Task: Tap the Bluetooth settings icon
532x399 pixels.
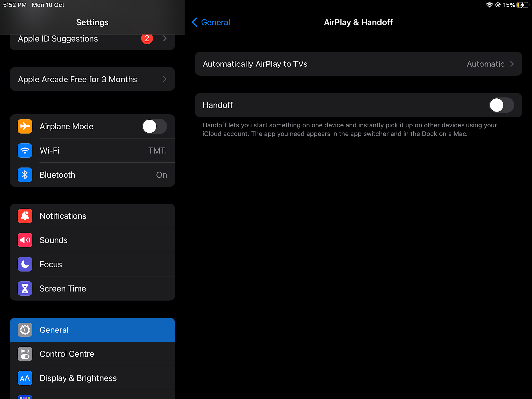Action: click(x=25, y=175)
